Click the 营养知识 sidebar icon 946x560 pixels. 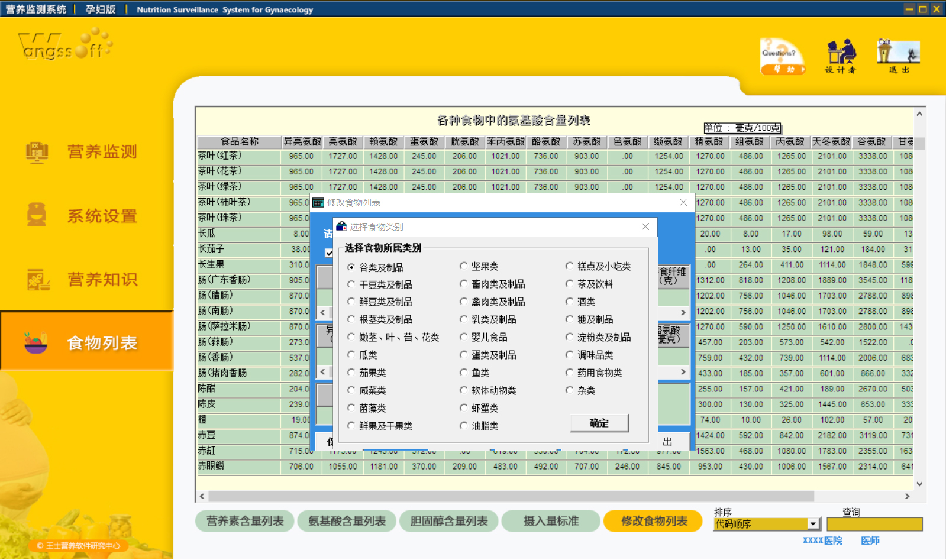(x=38, y=279)
